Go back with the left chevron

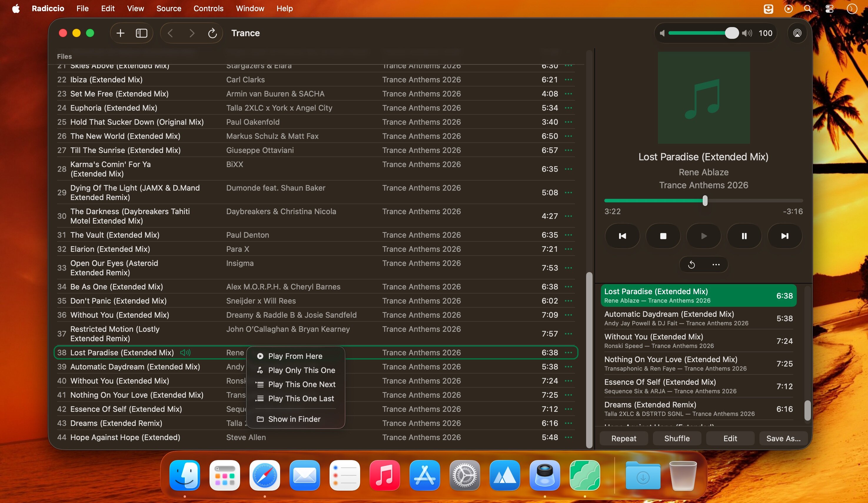click(x=170, y=33)
